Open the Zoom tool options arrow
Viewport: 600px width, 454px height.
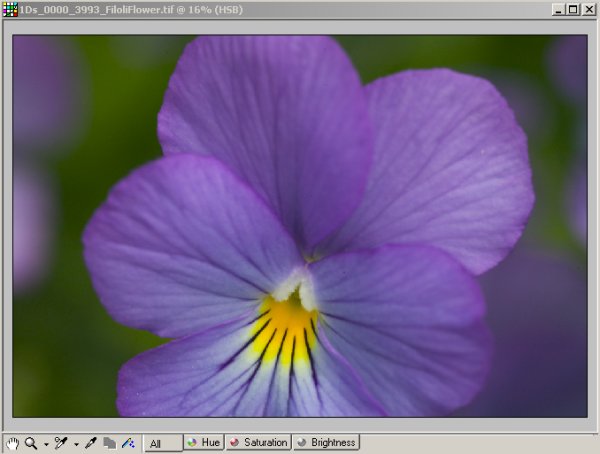[46, 444]
